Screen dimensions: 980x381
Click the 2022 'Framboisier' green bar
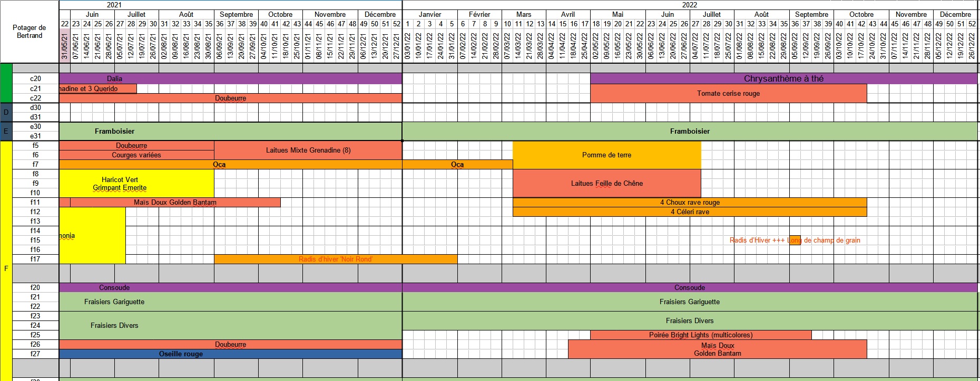(x=690, y=132)
